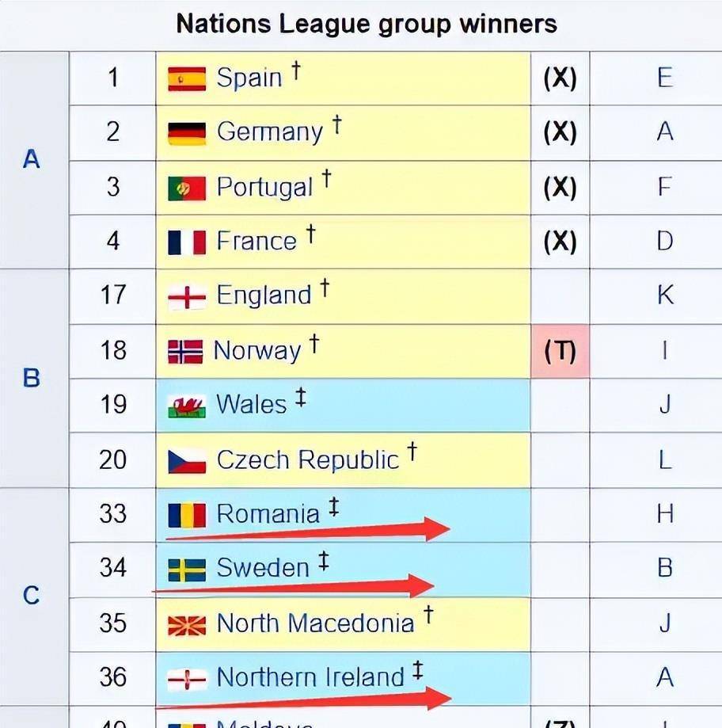This screenshot has height=728, width=722.
Task: Click the France flag icon
Action: 187,242
